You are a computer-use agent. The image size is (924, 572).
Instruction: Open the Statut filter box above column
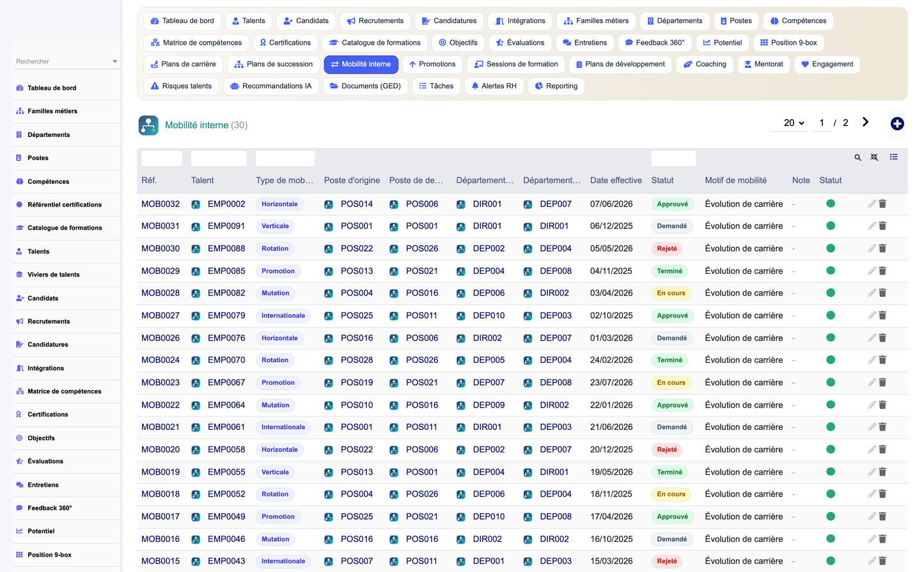click(x=673, y=158)
